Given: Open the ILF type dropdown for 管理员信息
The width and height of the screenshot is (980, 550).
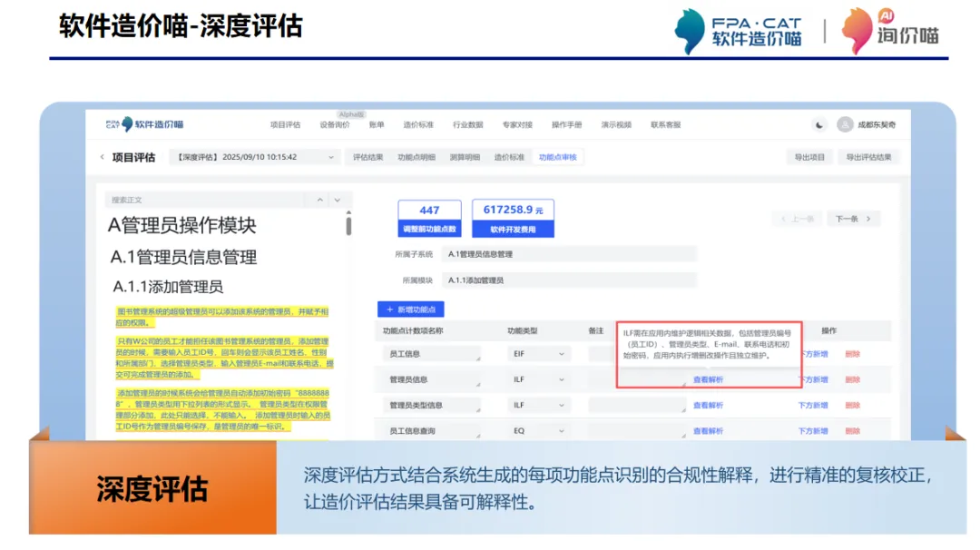Looking at the screenshot, I should [539, 379].
